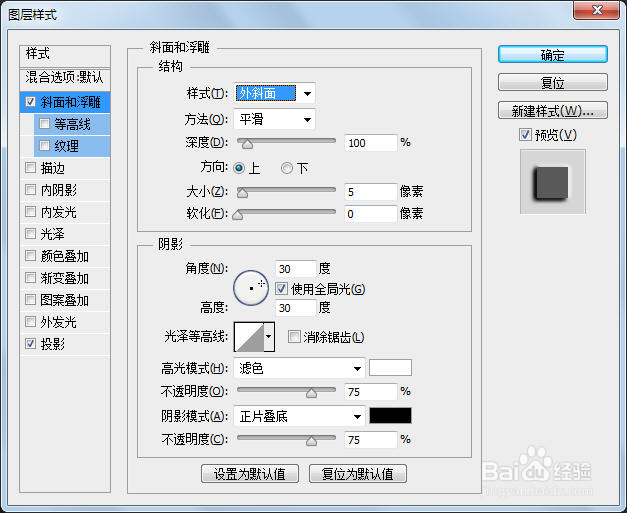Click the 深度 slider
This screenshot has height=513, width=627.
click(286, 142)
